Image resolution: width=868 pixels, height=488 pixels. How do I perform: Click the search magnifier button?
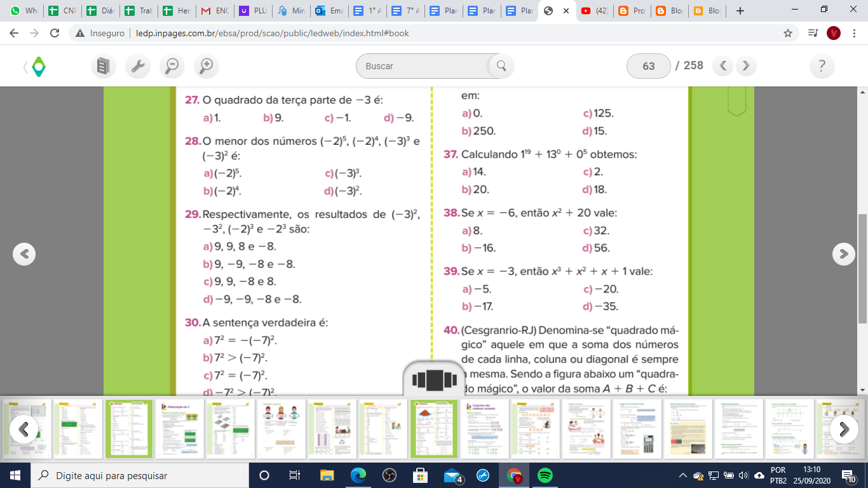501,65
